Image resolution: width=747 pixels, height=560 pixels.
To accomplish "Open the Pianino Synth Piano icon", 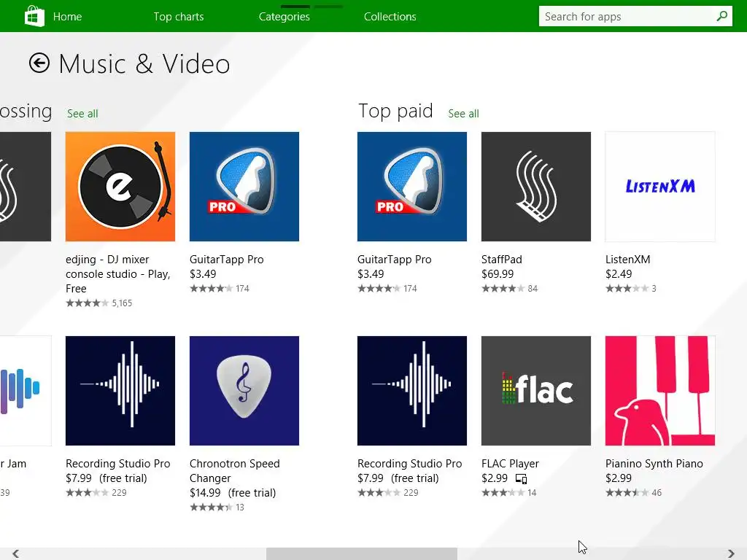I will click(x=660, y=391).
